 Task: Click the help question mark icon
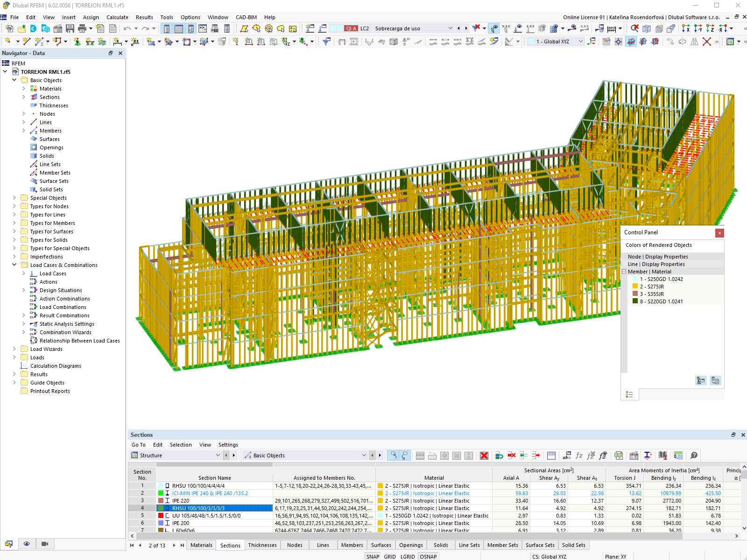694,455
